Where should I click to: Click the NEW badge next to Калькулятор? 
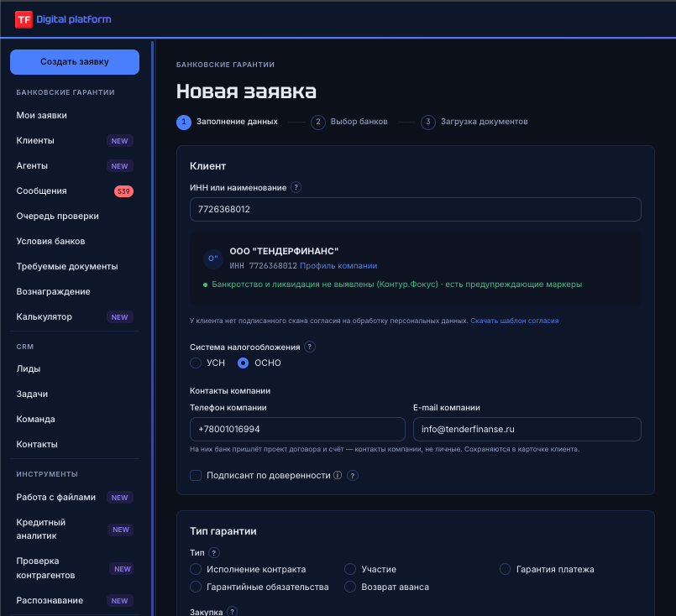coord(120,317)
